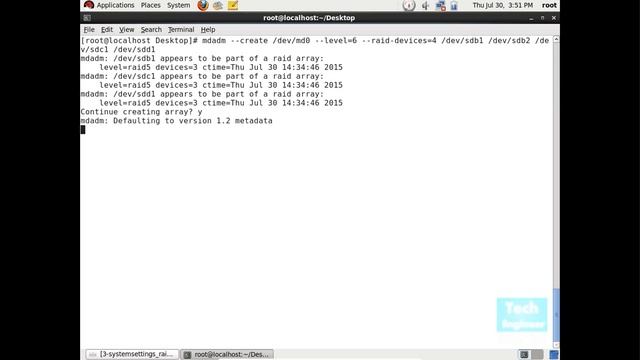The width and height of the screenshot is (640, 360).
Task: Click 'Defaulting to version 1.2 metadata' line
Action: (176, 121)
